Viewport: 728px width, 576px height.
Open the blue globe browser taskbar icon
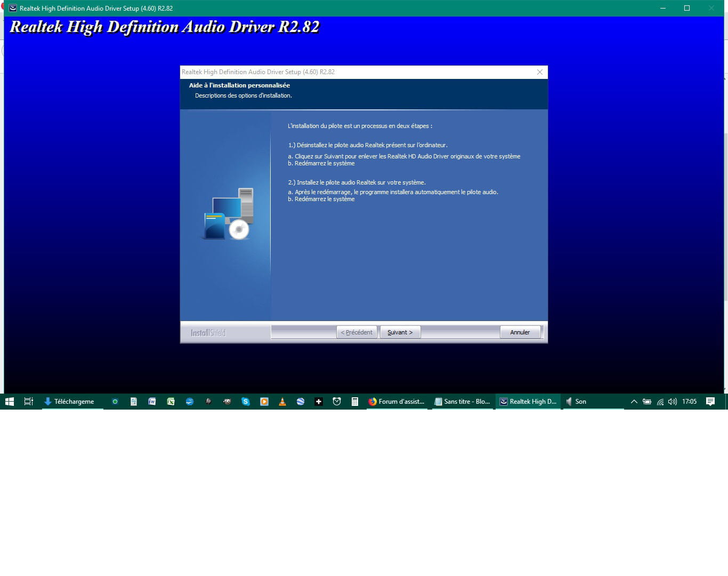[189, 402]
